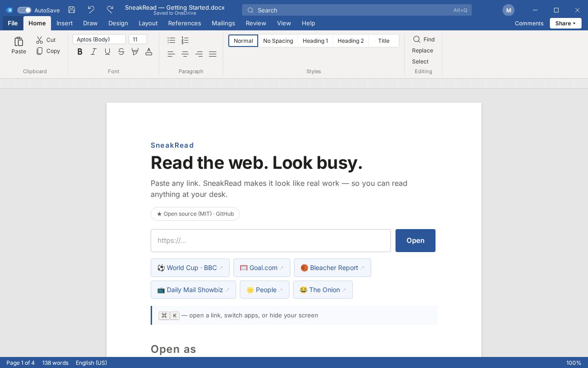Apply the Title style
This screenshot has height=368, width=588.
tap(384, 41)
